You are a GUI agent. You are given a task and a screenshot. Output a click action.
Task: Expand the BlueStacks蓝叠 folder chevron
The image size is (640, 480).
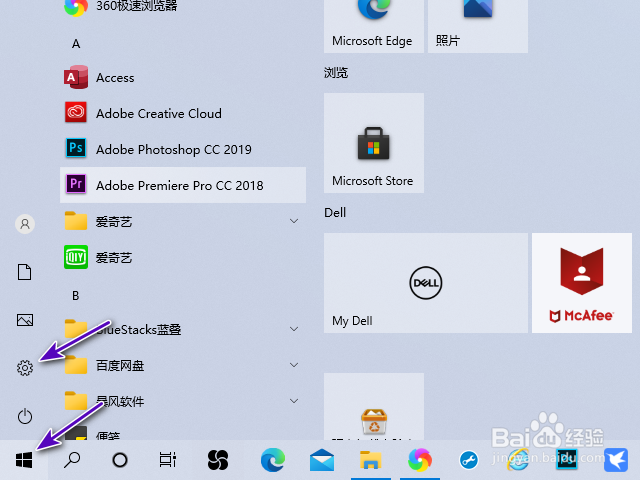click(294, 329)
